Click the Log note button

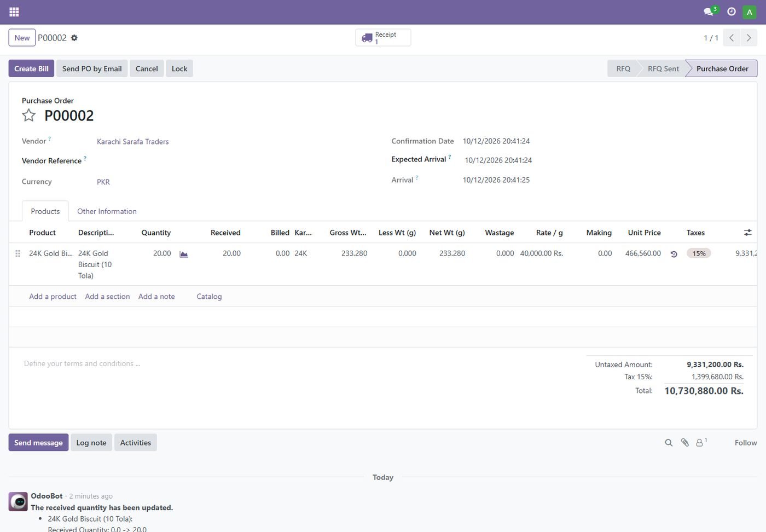[91, 443]
